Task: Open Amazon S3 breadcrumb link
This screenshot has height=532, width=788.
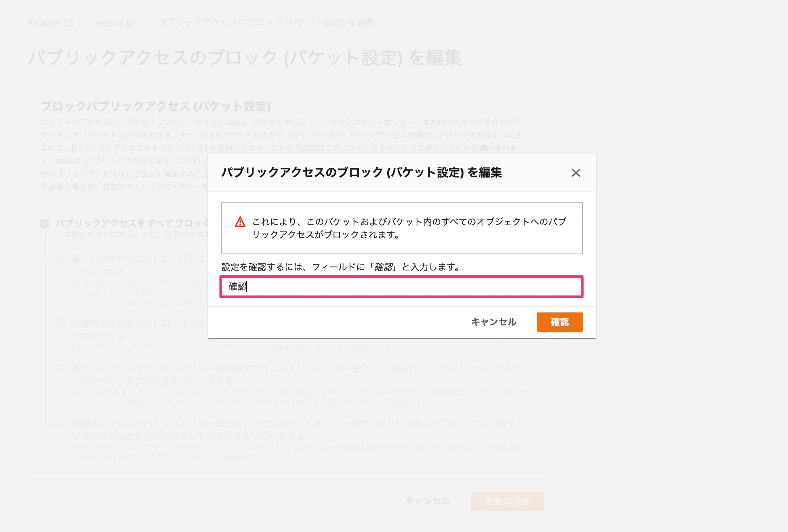Action: pyautogui.click(x=50, y=23)
